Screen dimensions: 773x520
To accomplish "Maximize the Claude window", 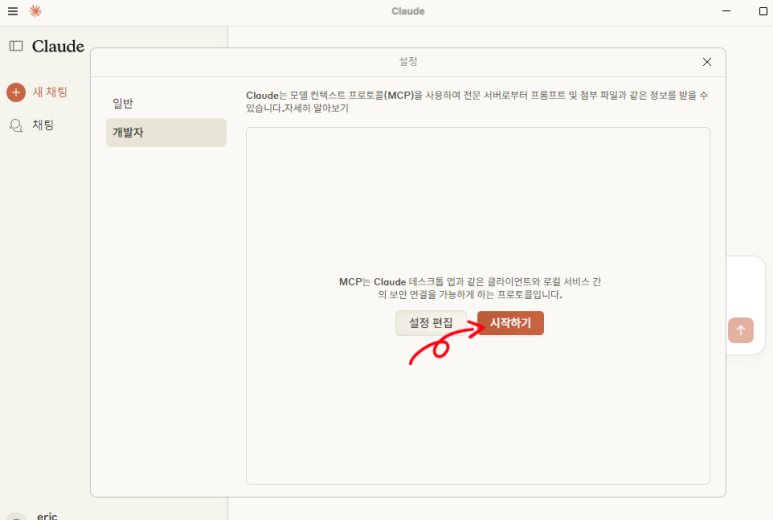I will tap(763, 11).
